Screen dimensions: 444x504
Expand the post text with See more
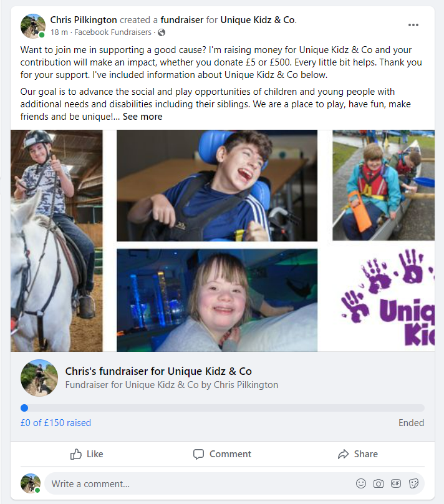tap(142, 117)
